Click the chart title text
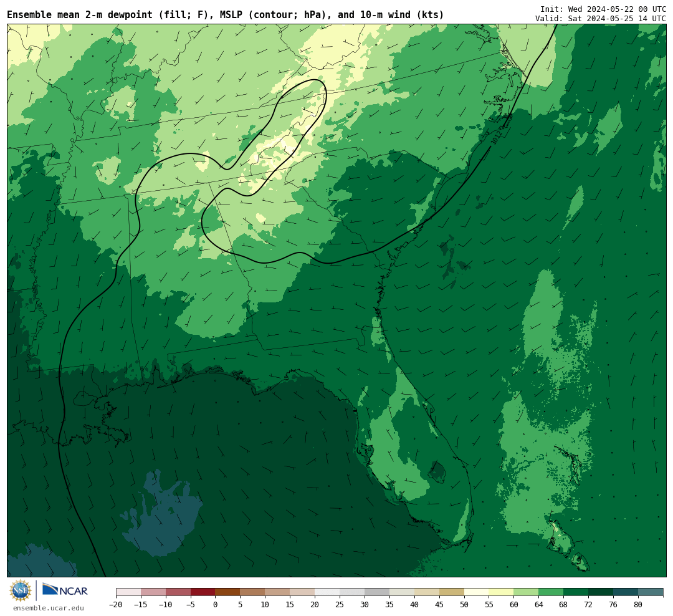 click(x=226, y=15)
